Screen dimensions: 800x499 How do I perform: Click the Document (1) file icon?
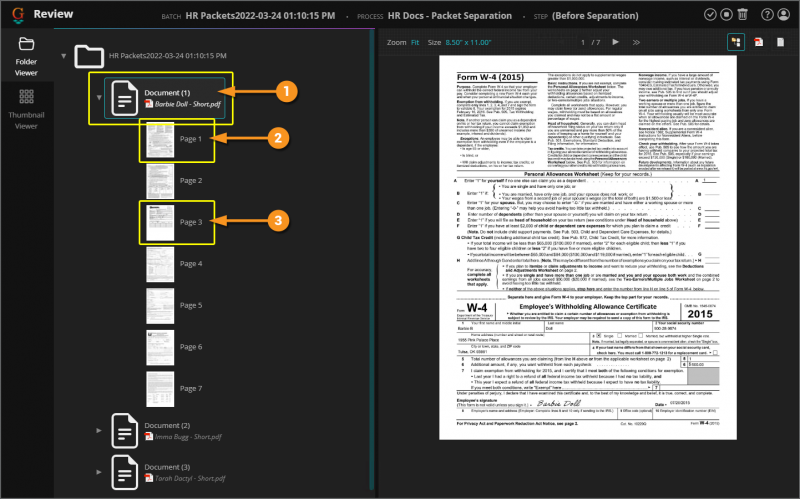point(124,98)
